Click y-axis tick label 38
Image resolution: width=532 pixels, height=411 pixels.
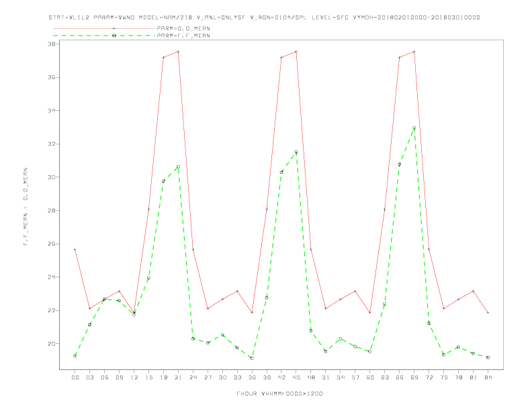click(52, 44)
